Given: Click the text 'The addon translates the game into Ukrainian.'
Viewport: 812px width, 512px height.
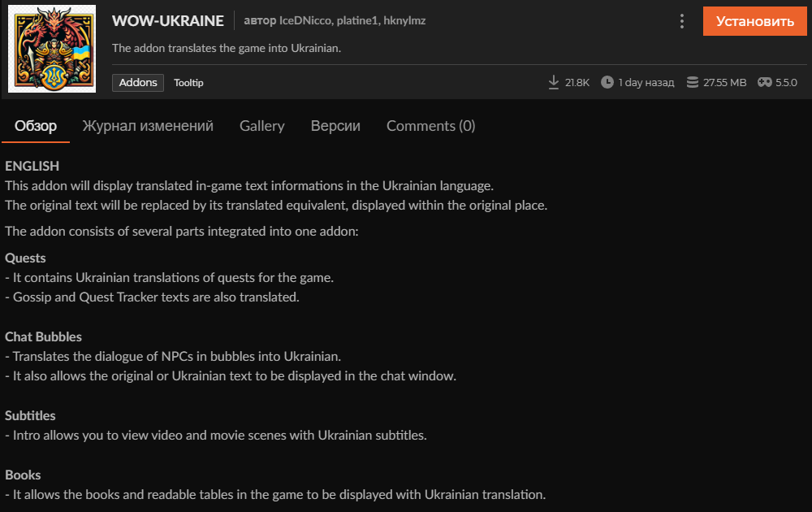Looking at the screenshot, I should [227, 48].
